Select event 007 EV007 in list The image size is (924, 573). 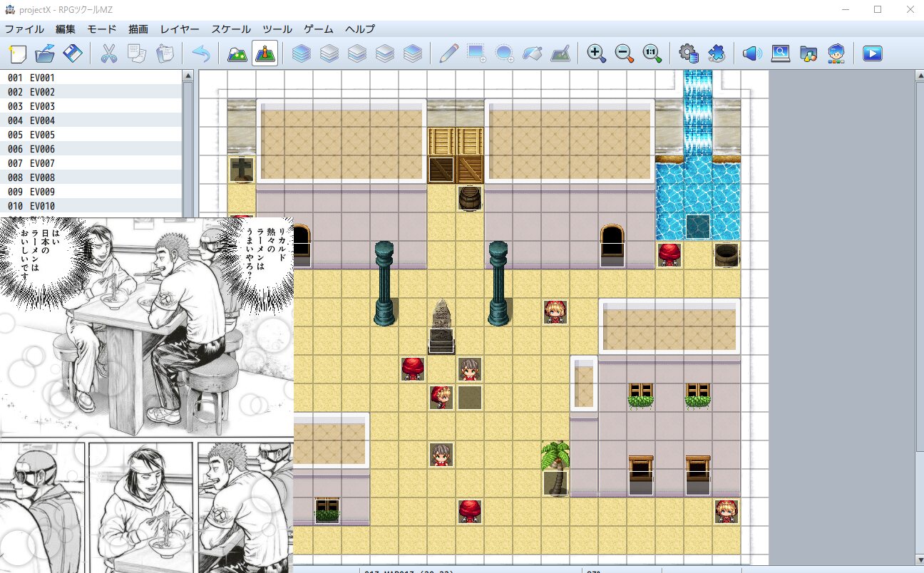coord(91,163)
